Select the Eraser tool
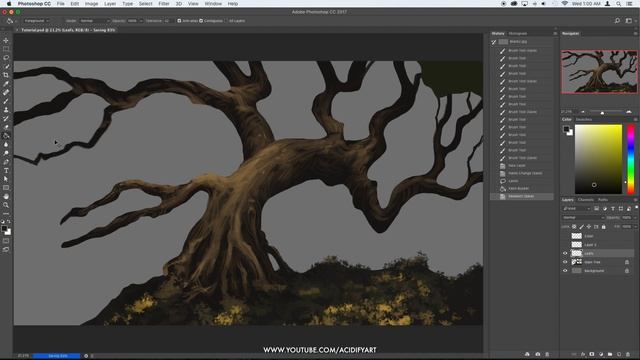The height and width of the screenshot is (360, 640). [6, 127]
